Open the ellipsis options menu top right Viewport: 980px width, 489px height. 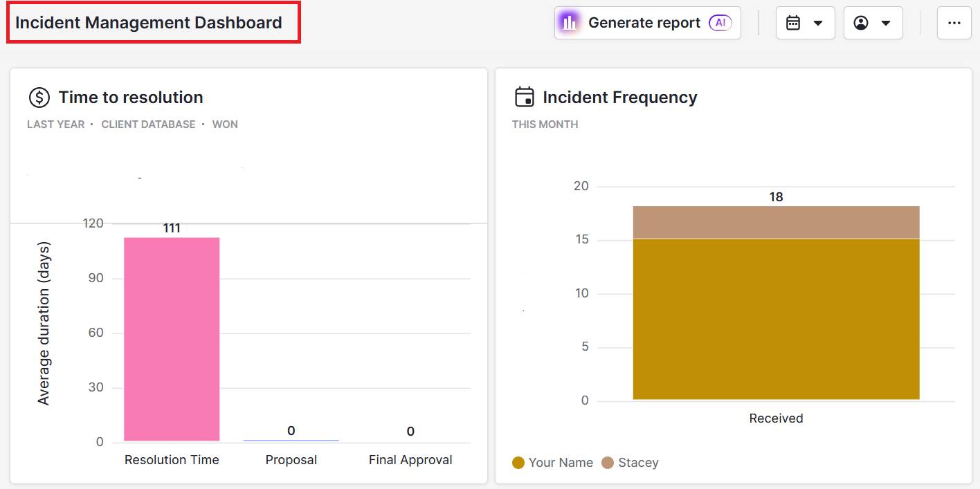[954, 23]
